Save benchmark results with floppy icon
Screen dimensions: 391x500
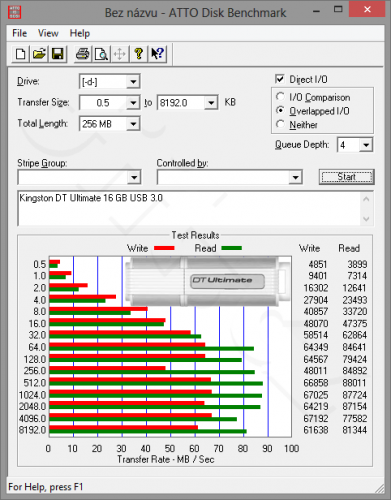coord(57,54)
